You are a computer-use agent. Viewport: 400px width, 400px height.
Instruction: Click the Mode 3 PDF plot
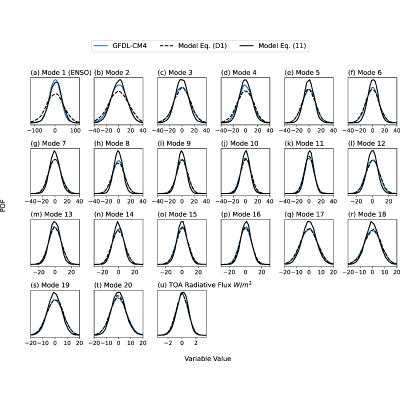[x=182, y=101]
